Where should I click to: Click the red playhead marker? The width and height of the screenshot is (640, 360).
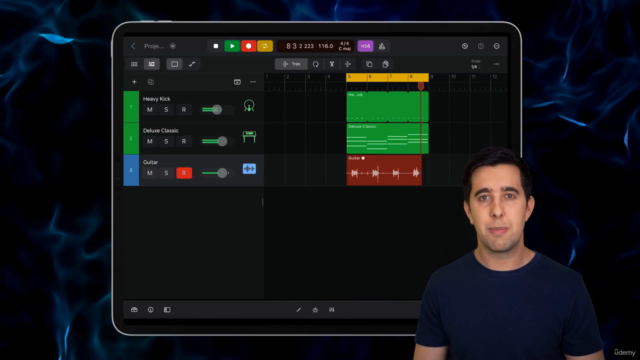pyautogui.click(x=421, y=86)
